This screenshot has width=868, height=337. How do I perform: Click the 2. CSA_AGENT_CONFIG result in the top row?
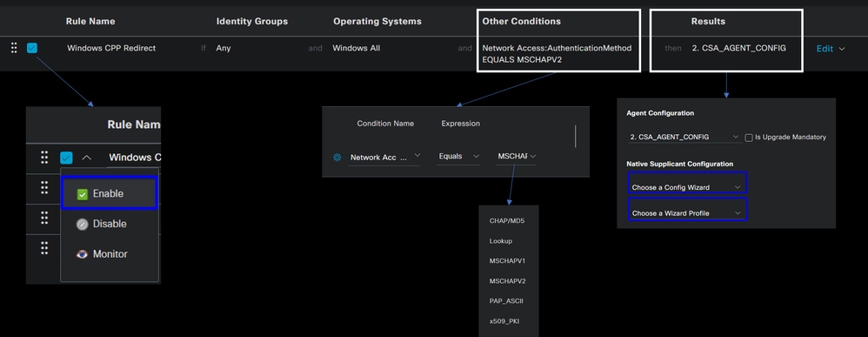[x=738, y=48]
